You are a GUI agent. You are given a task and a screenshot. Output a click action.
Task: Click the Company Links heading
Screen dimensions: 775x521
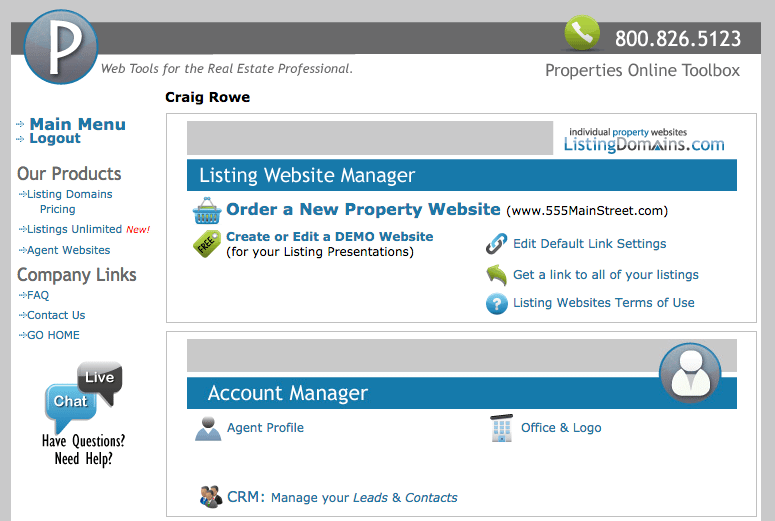click(x=77, y=274)
